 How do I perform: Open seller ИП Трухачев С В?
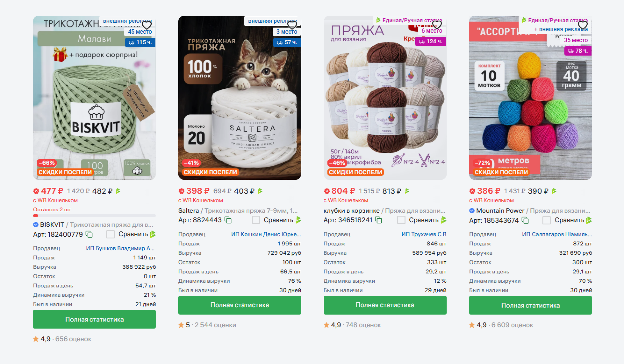(x=424, y=234)
